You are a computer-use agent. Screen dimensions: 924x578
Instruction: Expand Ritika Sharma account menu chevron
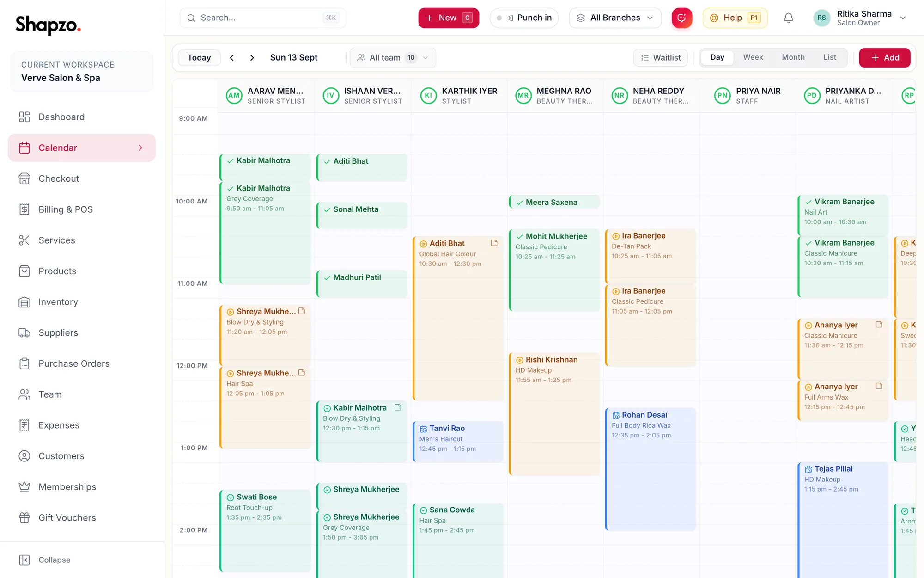902,18
